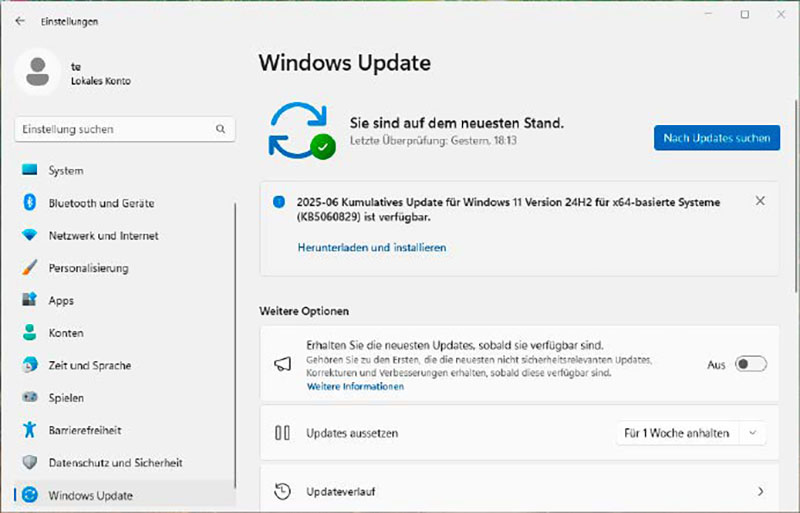Click the Zeit und Sprache globe icon
Image resolution: width=800 pixels, height=513 pixels.
30,364
